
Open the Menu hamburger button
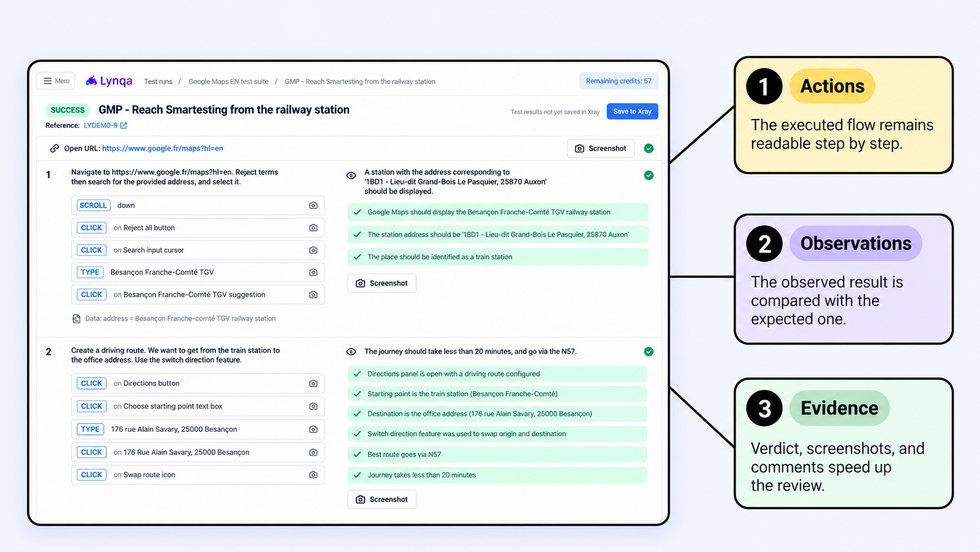pyautogui.click(x=56, y=81)
